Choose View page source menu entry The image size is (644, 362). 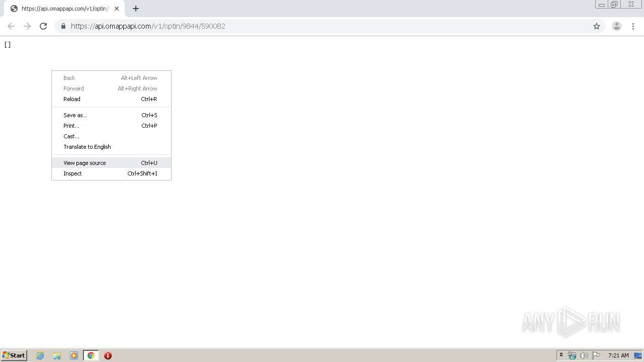tap(111, 163)
